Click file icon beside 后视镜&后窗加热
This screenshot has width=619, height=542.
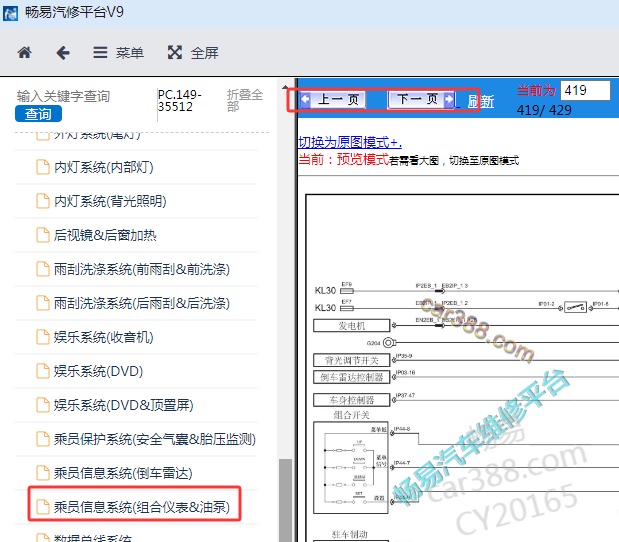(x=43, y=235)
